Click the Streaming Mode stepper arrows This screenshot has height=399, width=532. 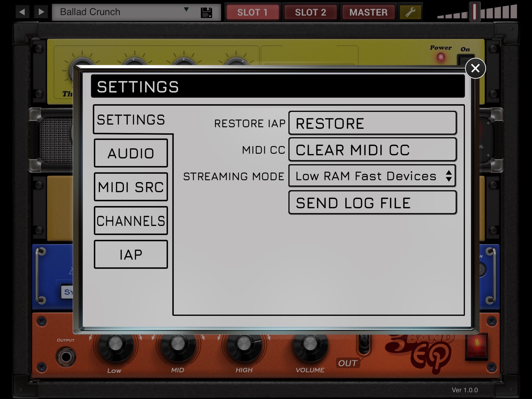click(x=448, y=176)
